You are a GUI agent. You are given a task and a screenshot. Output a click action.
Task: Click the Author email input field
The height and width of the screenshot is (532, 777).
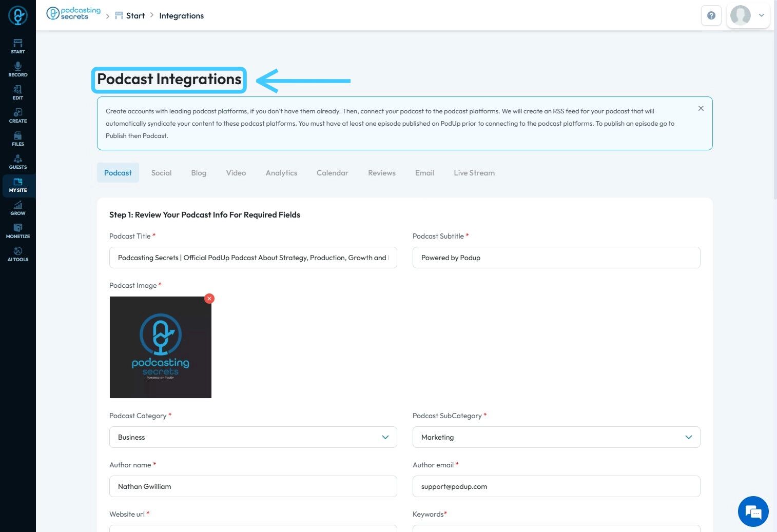pos(556,486)
